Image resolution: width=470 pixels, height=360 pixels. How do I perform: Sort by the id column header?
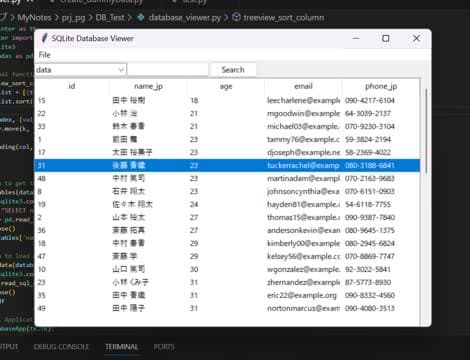(72, 86)
